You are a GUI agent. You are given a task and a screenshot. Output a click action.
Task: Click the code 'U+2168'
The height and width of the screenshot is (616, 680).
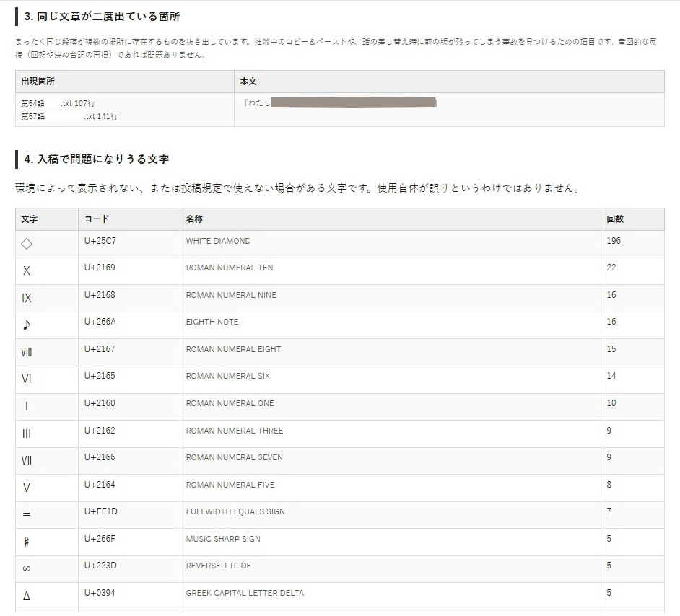(x=100, y=295)
